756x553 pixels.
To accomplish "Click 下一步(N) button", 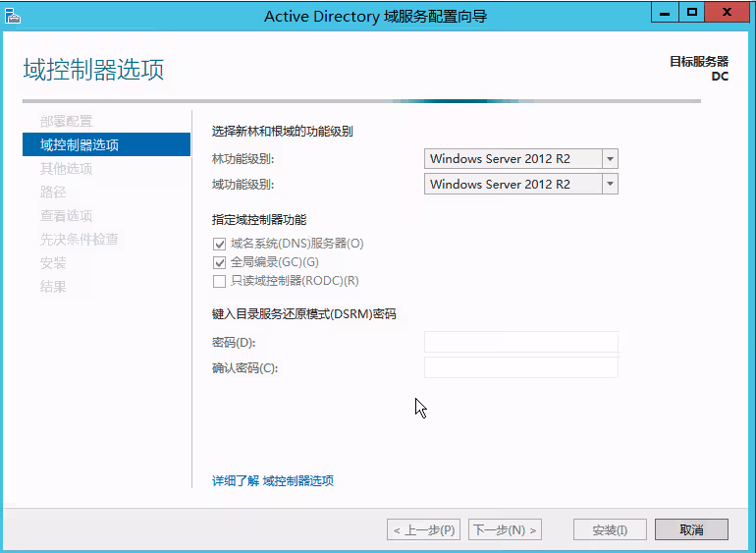I will [x=506, y=529].
